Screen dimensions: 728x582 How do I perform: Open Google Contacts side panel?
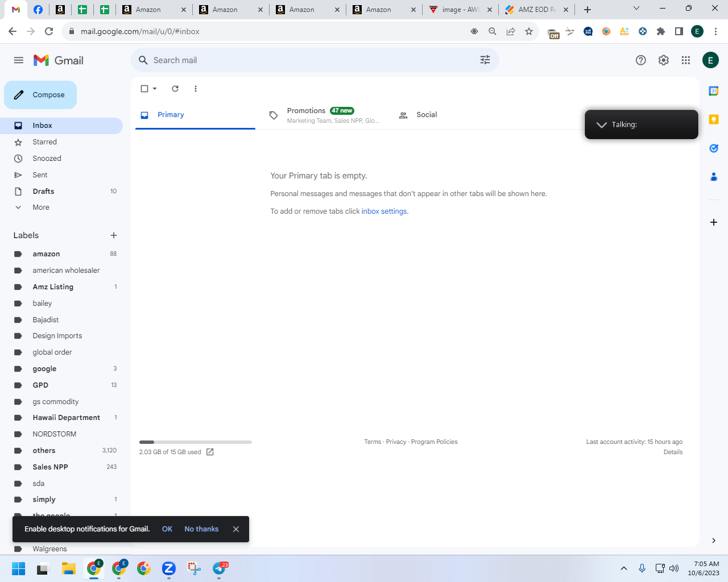(714, 177)
